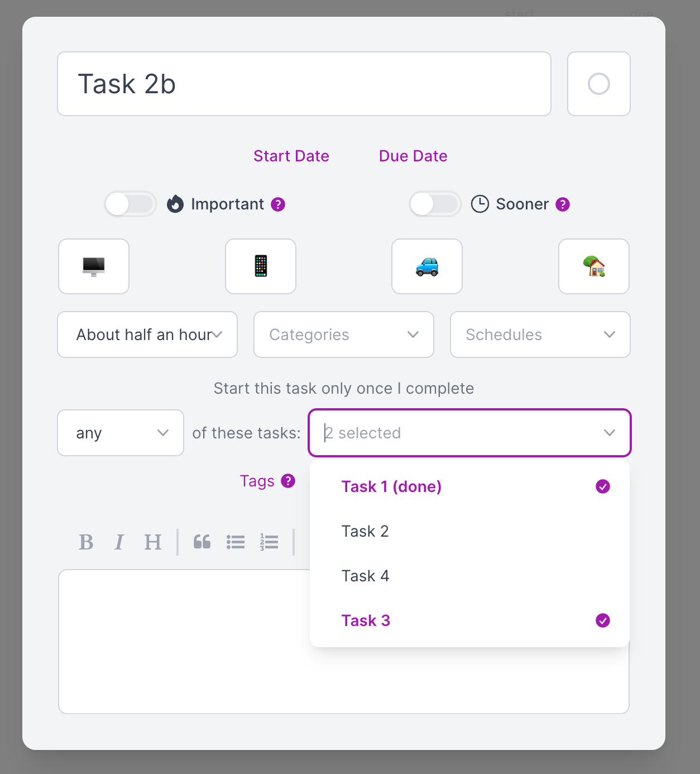
Task: Choose Task 4 in the open task list
Action: 365,576
